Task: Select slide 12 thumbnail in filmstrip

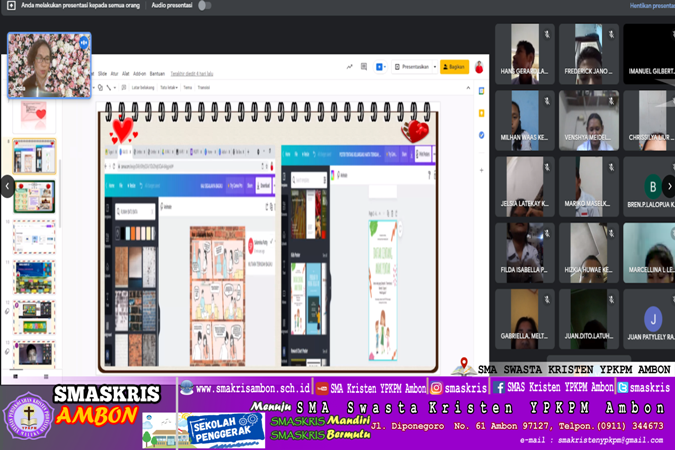Action: 34,317
